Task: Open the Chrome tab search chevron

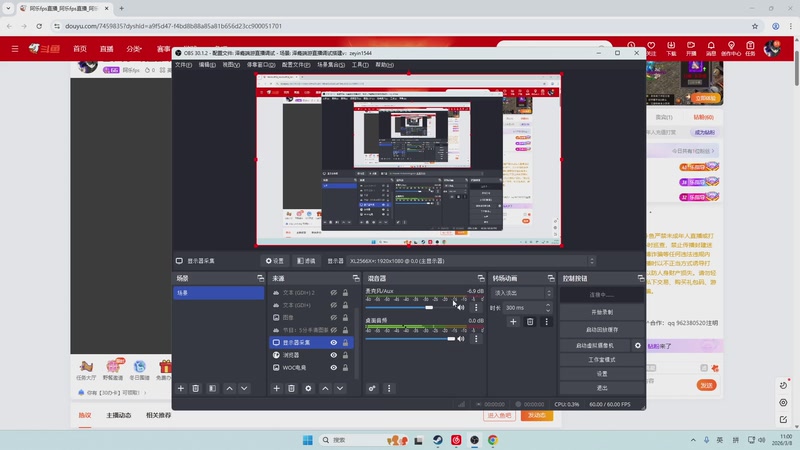Action: 8,8
